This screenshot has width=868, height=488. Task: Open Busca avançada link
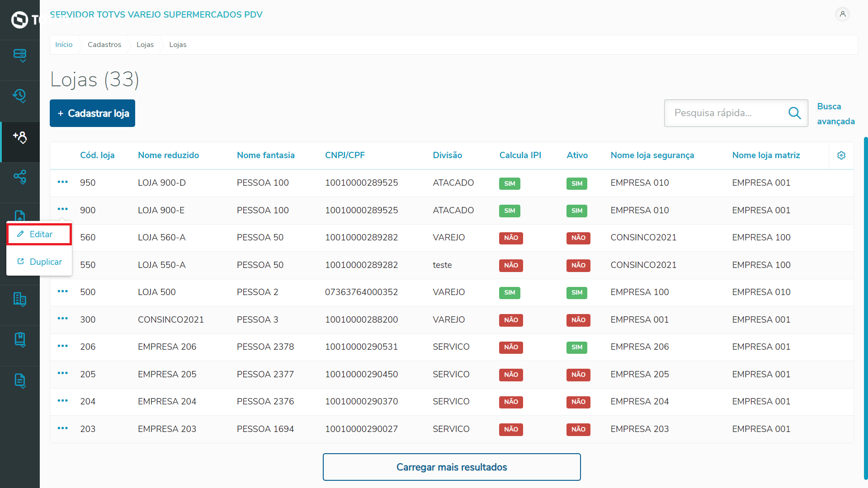click(835, 114)
